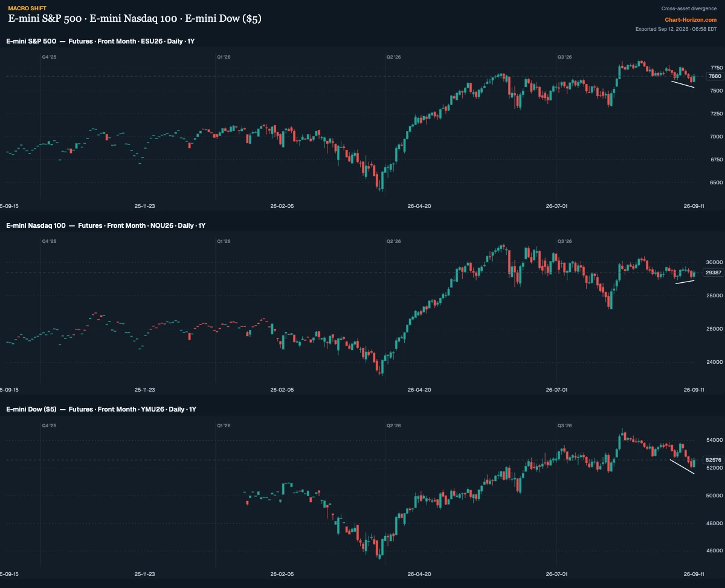
Task: Click the 25-11-23 date under the Dow chart
Action: [145, 574]
